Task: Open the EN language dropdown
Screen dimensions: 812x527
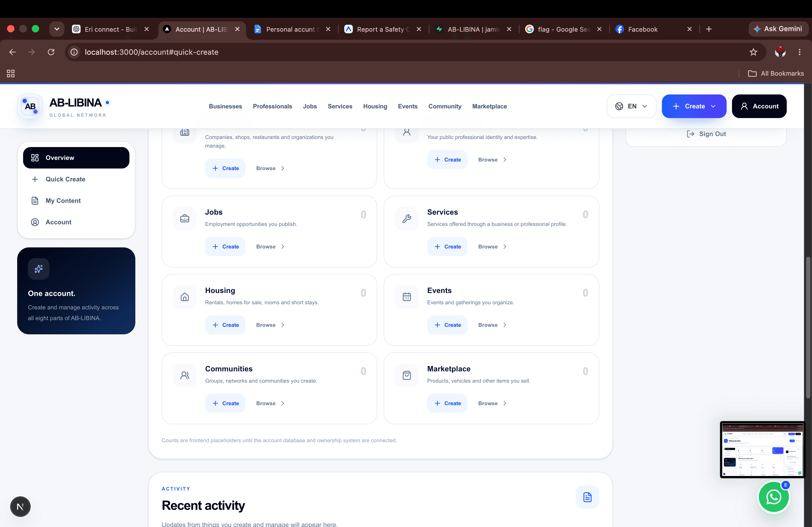Action: (x=631, y=106)
